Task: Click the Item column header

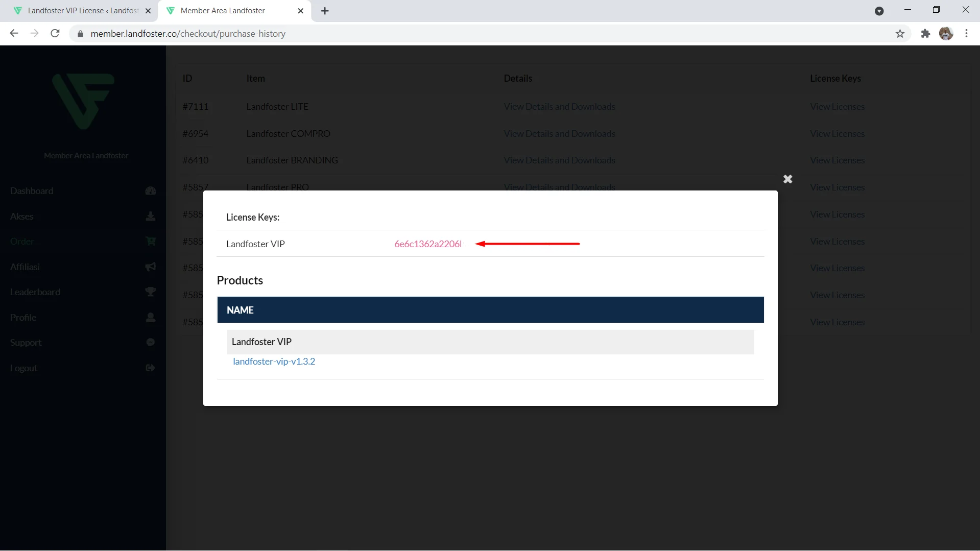Action: click(255, 78)
